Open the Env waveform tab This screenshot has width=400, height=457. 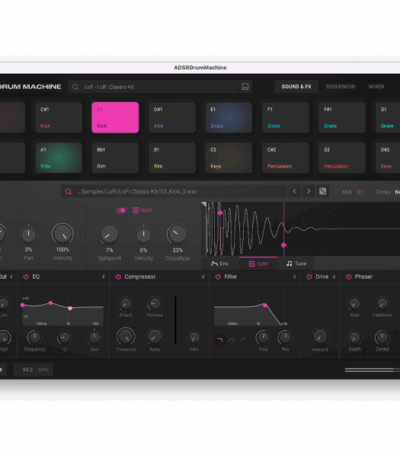pyautogui.click(x=220, y=264)
